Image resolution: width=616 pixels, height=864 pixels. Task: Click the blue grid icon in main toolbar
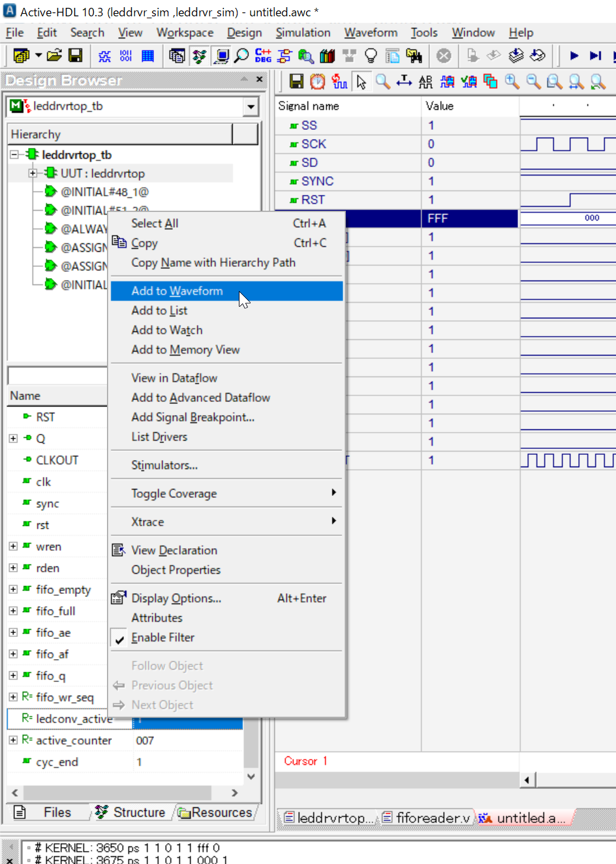tap(148, 55)
